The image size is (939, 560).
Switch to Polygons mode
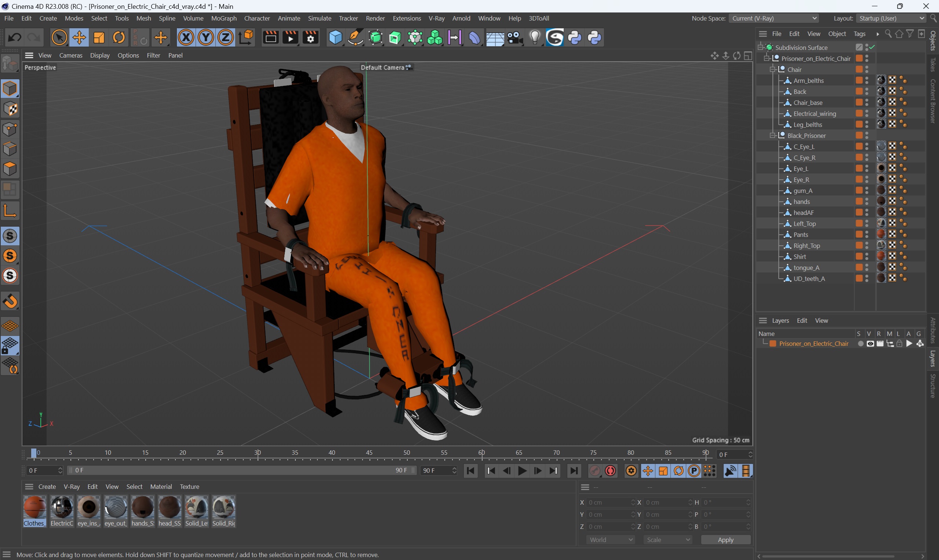(x=10, y=169)
